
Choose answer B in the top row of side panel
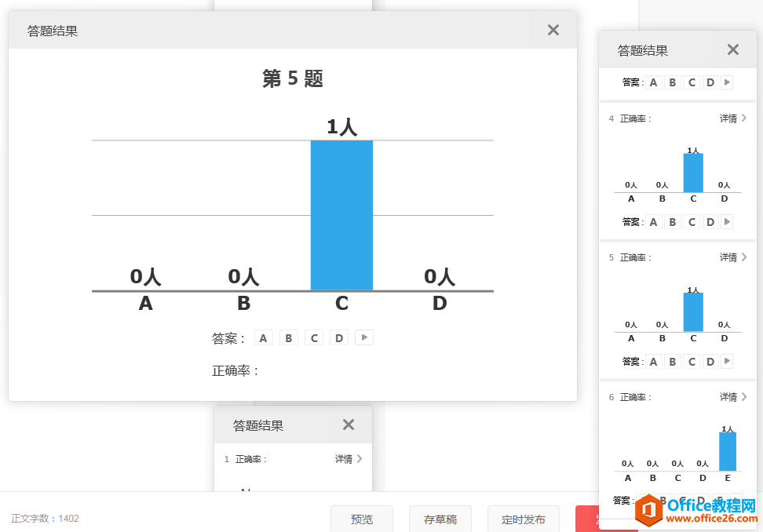(x=673, y=82)
